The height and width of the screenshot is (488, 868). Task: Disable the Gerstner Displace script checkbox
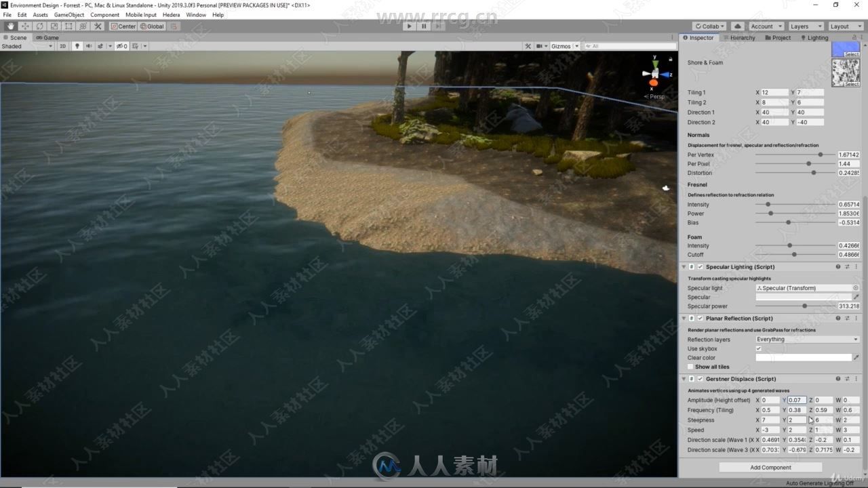[701, 379]
